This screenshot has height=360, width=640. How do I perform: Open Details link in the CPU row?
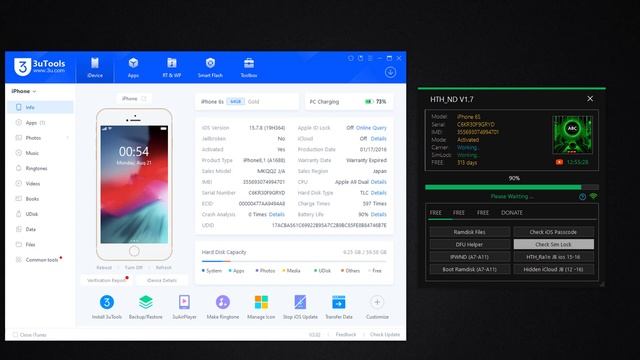point(378,182)
